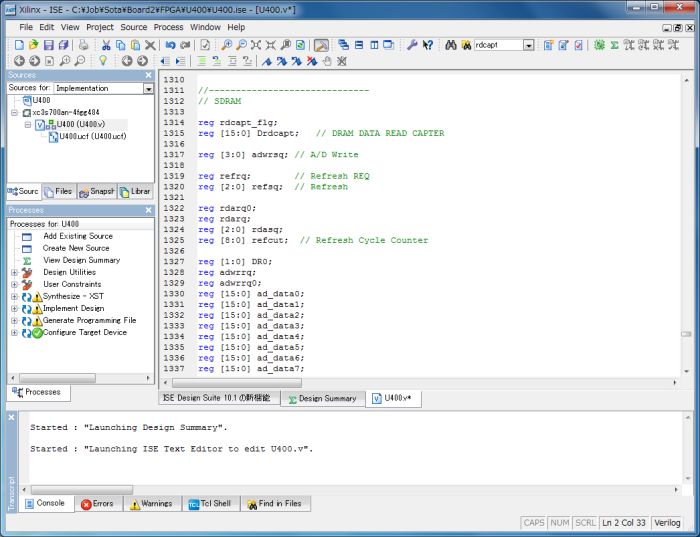Switch to the Snapshots tab

click(x=97, y=191)
